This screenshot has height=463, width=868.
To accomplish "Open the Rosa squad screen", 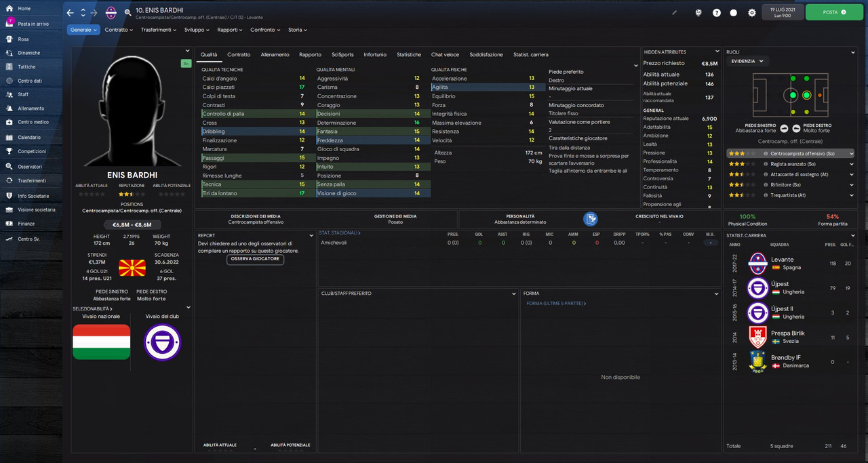I will point(23,39).
